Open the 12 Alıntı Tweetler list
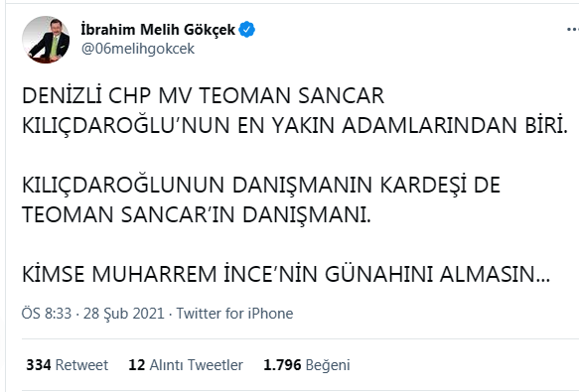 186,365
